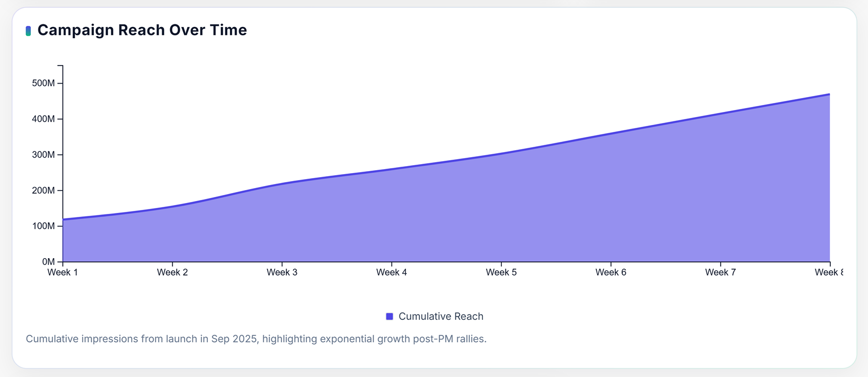The height and width of the screenshot is (377, 868).
Task: Toggle the Cumulative Reach series legend label
Action: [441, 316]
